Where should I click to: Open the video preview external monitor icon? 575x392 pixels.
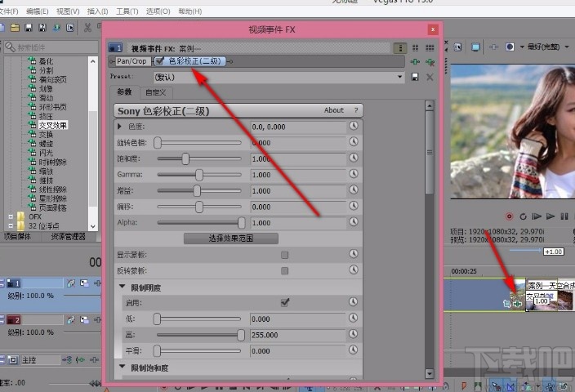pyautogui.click(x=475, y=47)
